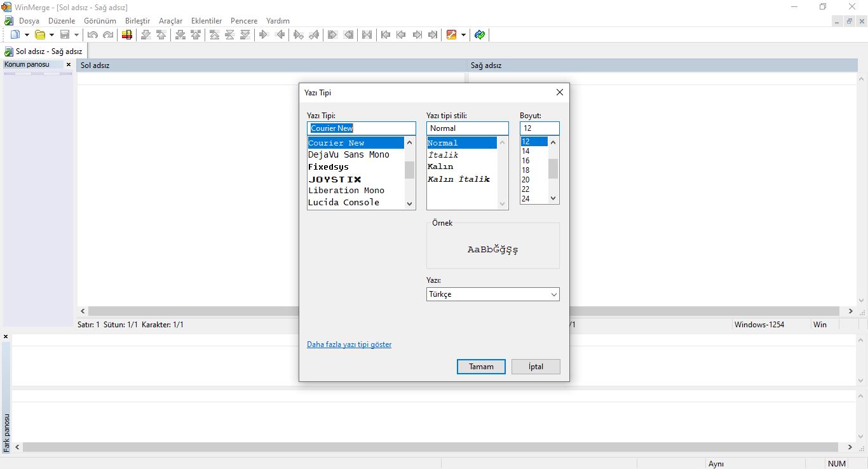The width and height of the screenshot is (868, 469).
Task: Click Copy Right and Advance icon
Action: pos(298,35)
